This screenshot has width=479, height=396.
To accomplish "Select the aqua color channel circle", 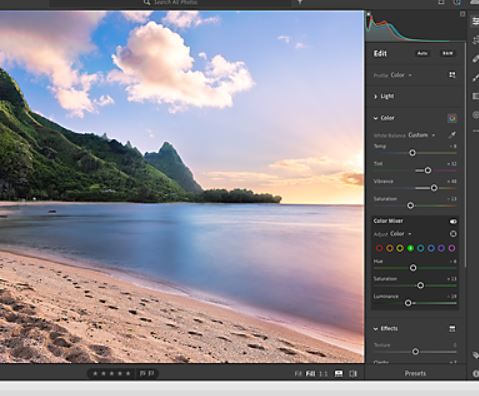I will point(421,248).
